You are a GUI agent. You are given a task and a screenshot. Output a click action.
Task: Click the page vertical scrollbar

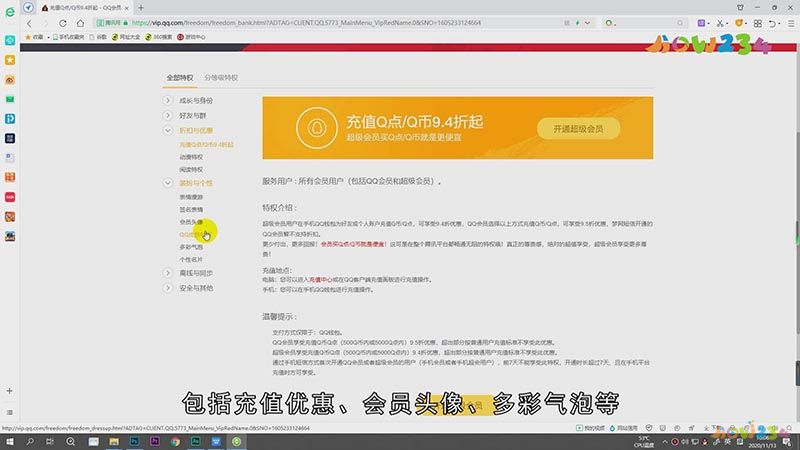tap(797, 234)
